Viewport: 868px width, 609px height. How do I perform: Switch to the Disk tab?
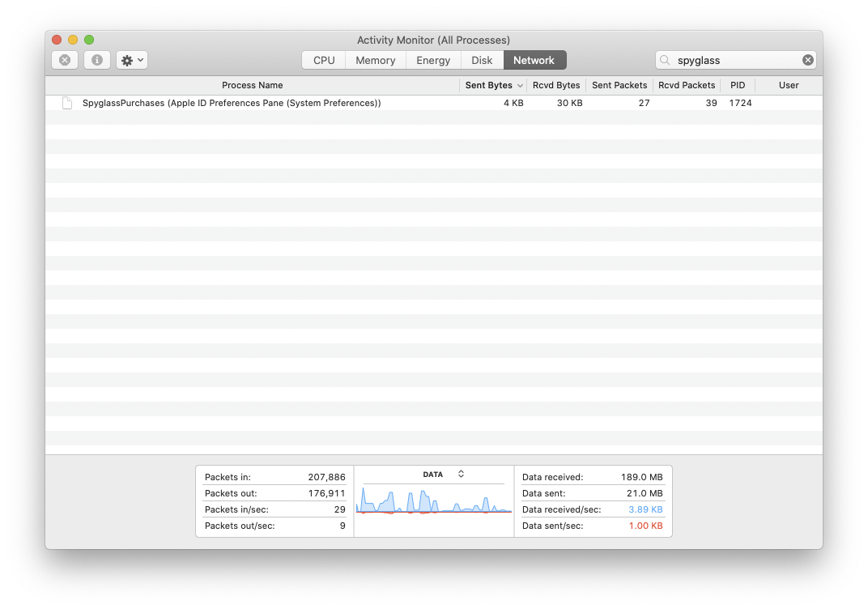click(x=482, y=60)
